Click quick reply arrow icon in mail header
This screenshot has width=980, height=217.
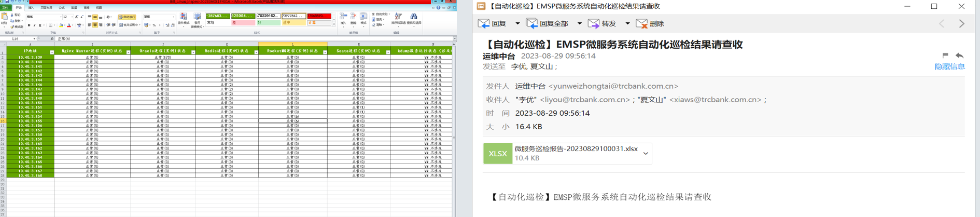(960, 55)
